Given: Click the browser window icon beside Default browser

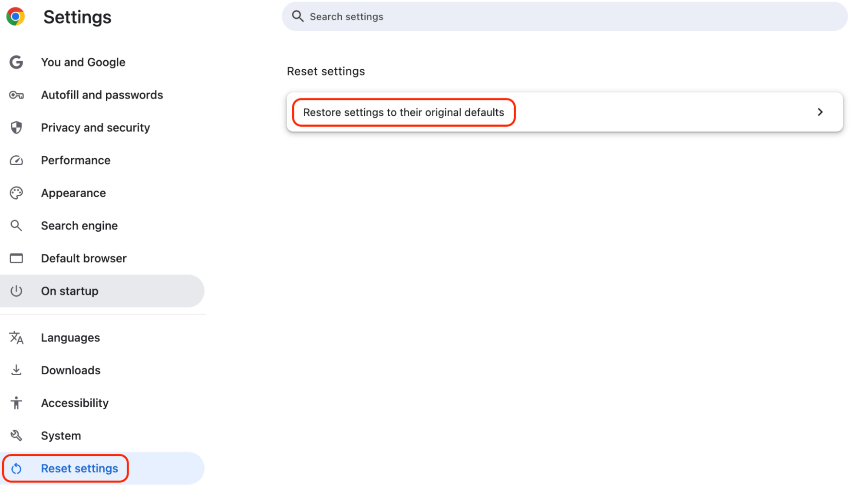Looking at the screenshot, I should pos(16,258).
